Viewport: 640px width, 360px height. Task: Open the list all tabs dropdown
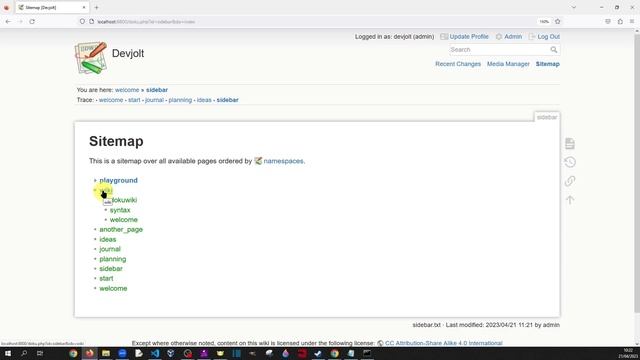[573, 7]
